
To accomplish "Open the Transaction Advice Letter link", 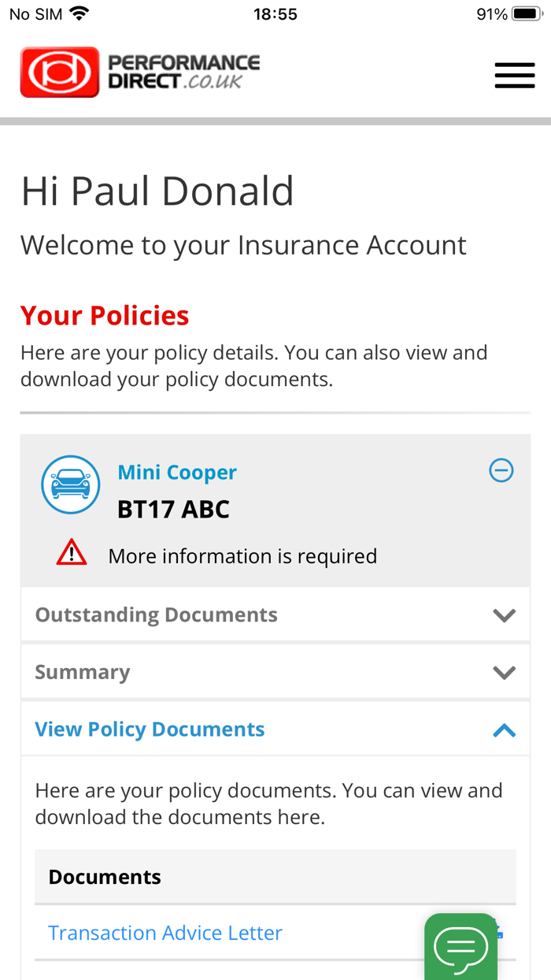I will pyautogui.click(x=165, y=932).
